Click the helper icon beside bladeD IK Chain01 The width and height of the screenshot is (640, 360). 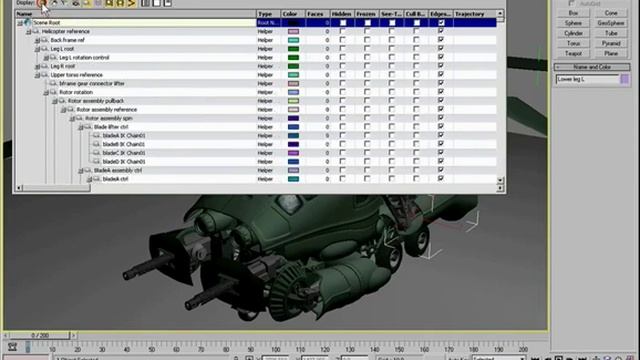click(x=97, y=161)
